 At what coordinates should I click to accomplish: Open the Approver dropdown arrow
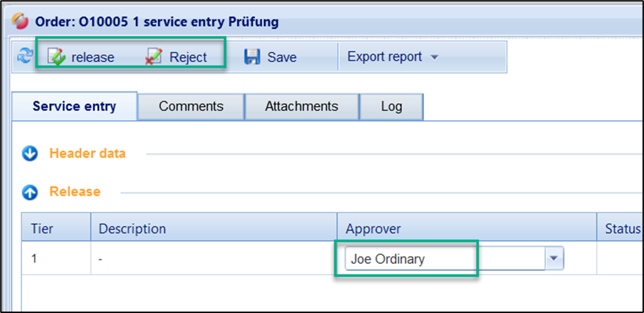554,260
